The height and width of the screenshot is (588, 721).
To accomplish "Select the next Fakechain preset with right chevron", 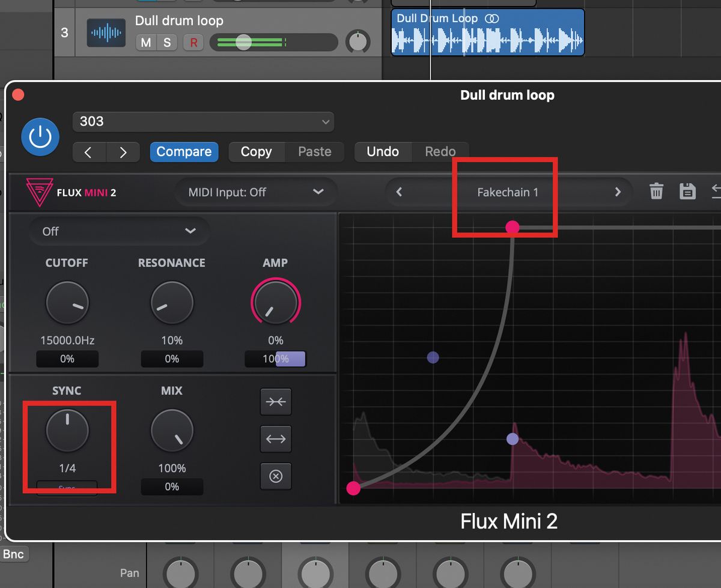I will tap(618, 192).
